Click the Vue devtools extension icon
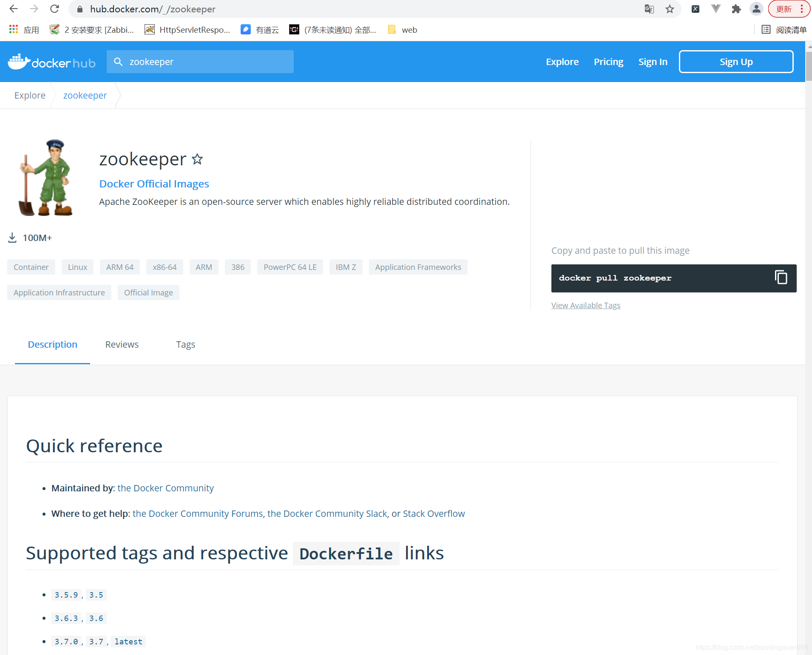Image resolution: width=812 pixels, height=655 pixels. pyautogui.click(x=716, y=9)
